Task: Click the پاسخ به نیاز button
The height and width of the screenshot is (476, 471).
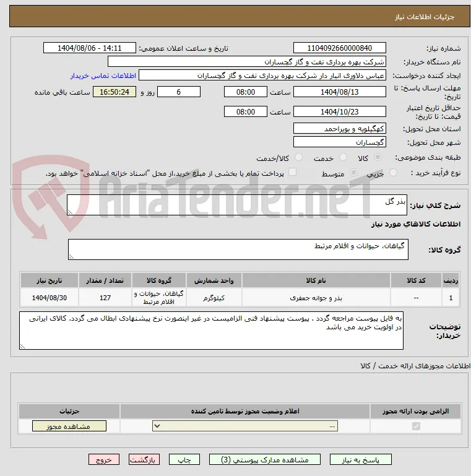Action: point(361,460)
